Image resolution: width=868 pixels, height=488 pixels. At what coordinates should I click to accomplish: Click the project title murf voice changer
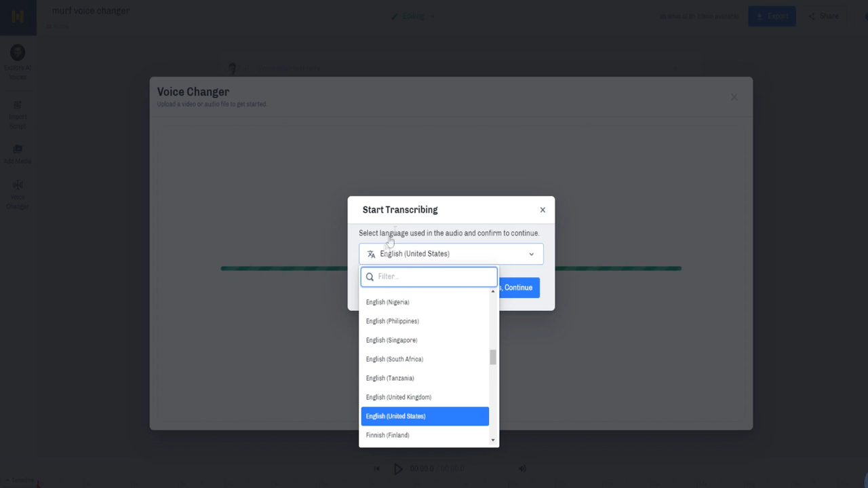pyautogui.click(x=91, y=11)
